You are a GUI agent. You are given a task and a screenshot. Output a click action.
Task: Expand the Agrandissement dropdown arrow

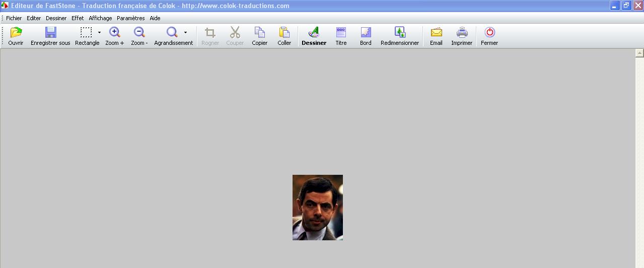click(x=185, y=32)
